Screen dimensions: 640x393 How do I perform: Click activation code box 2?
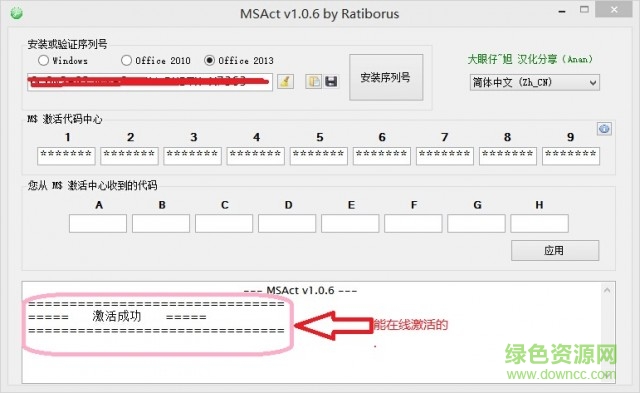tap(129, 156)
